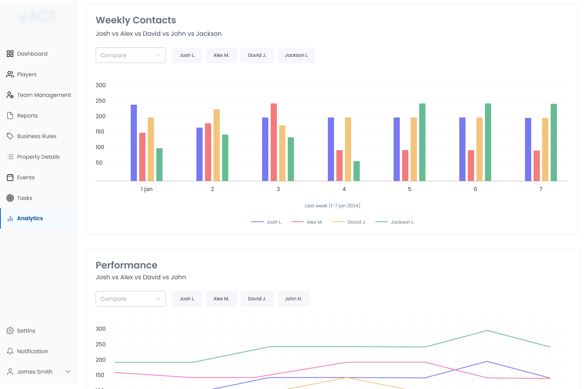Select Jackson L in Weekly Contacts

pos(296,55)
